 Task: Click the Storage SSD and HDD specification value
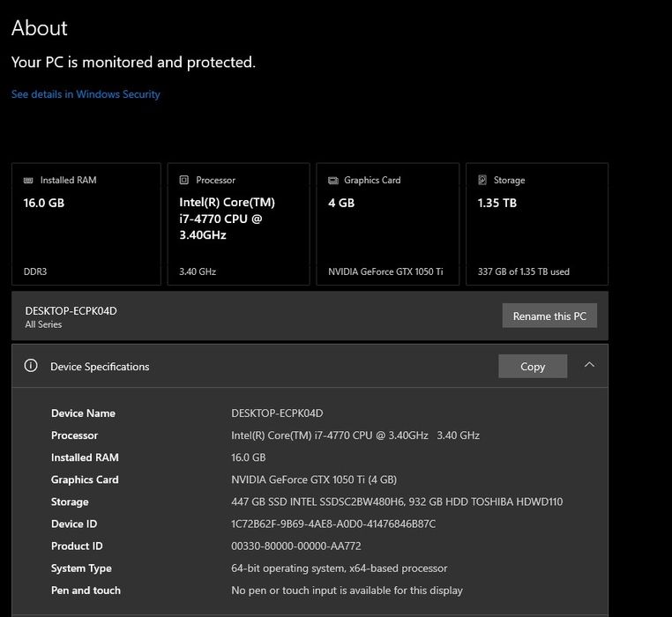[x=397, y=502]
